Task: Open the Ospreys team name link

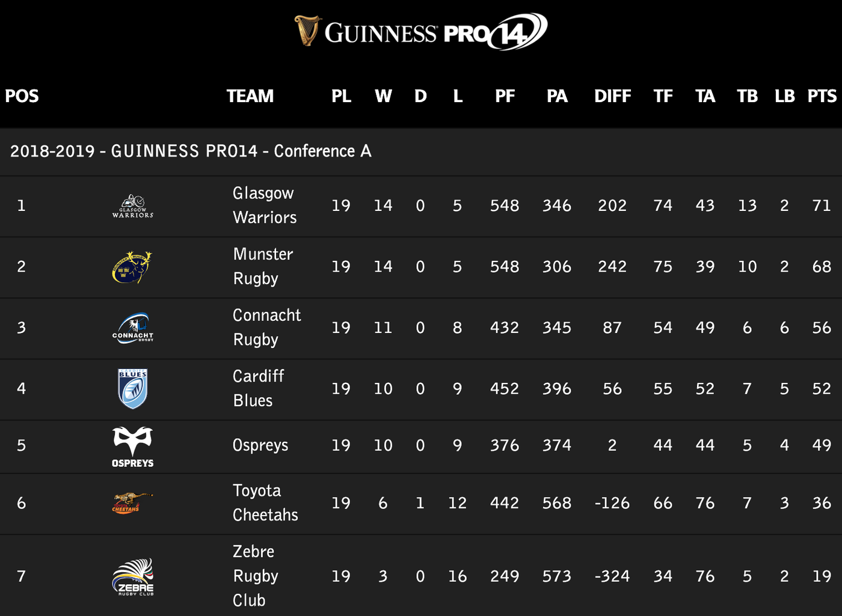Action: click(x=260, y=445)
